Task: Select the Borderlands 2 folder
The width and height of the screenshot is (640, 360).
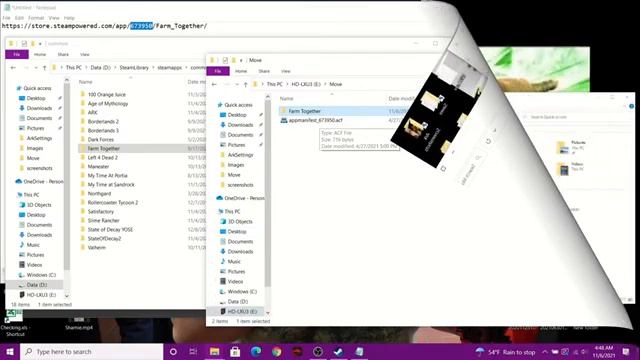Action: pos(103,121)
